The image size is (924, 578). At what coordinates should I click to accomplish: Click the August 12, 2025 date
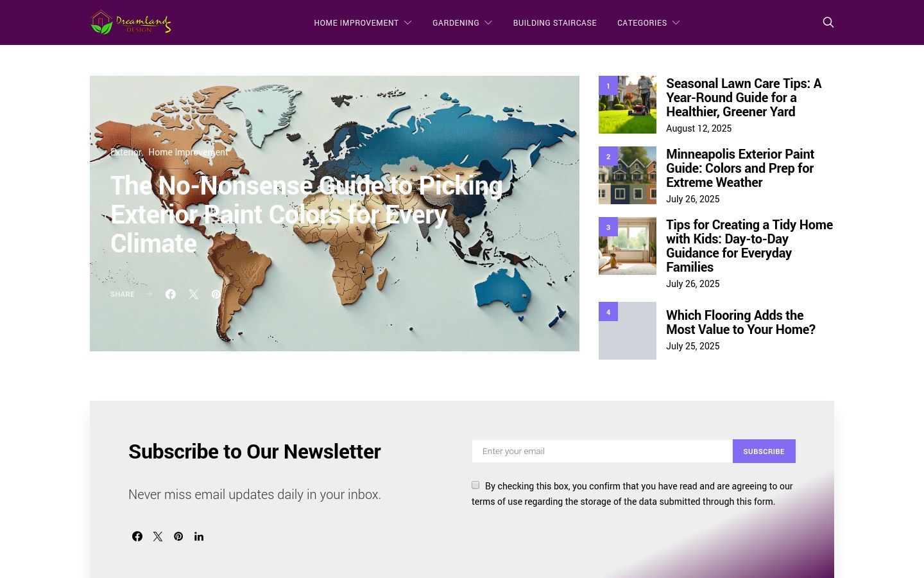click(x=699, y=128)
